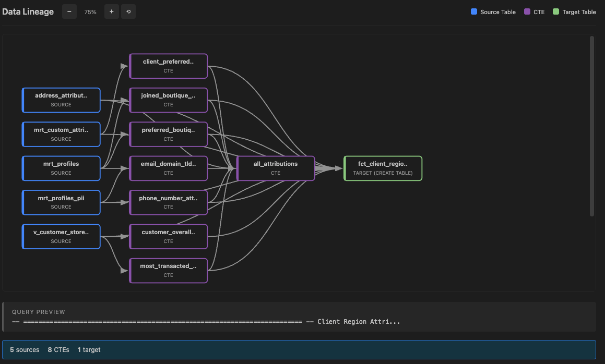The image size is (605, 364).
Task: Click the Data Lineage heading
Action: (28, 11)
